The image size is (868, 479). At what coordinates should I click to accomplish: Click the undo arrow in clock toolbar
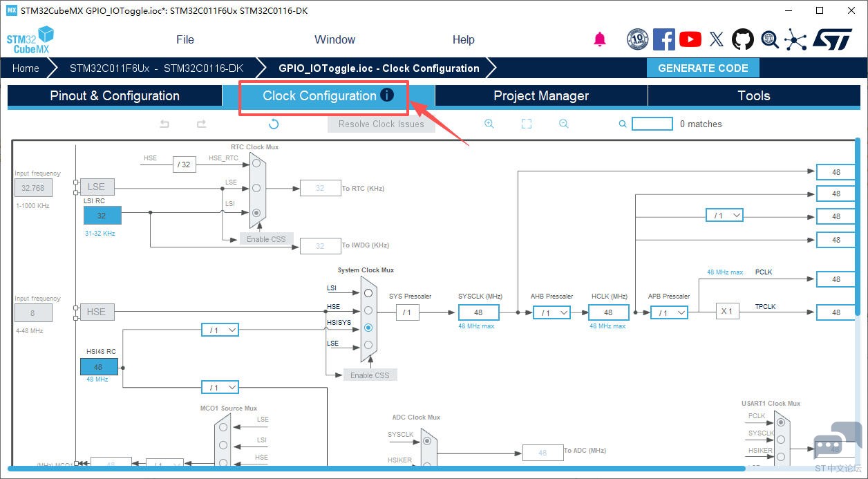(164, 124)
